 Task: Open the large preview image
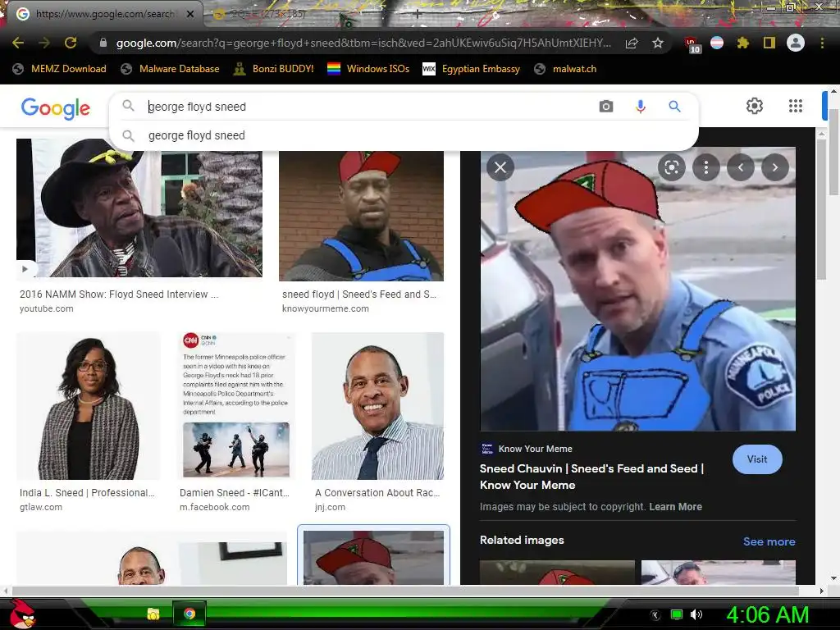point(637,290)
